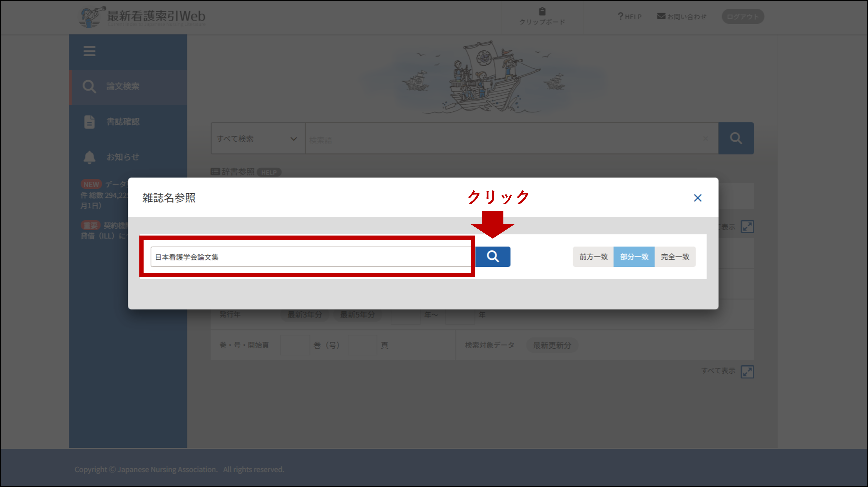Click the 最新看護索引Web logo
Viewport: 868px width, 487px height.
142,17
